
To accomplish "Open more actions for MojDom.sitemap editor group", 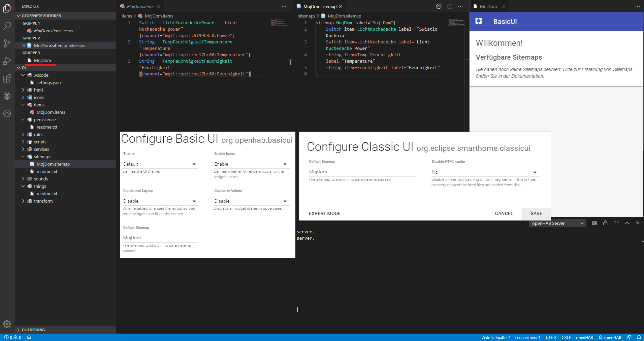I will 460,6.
